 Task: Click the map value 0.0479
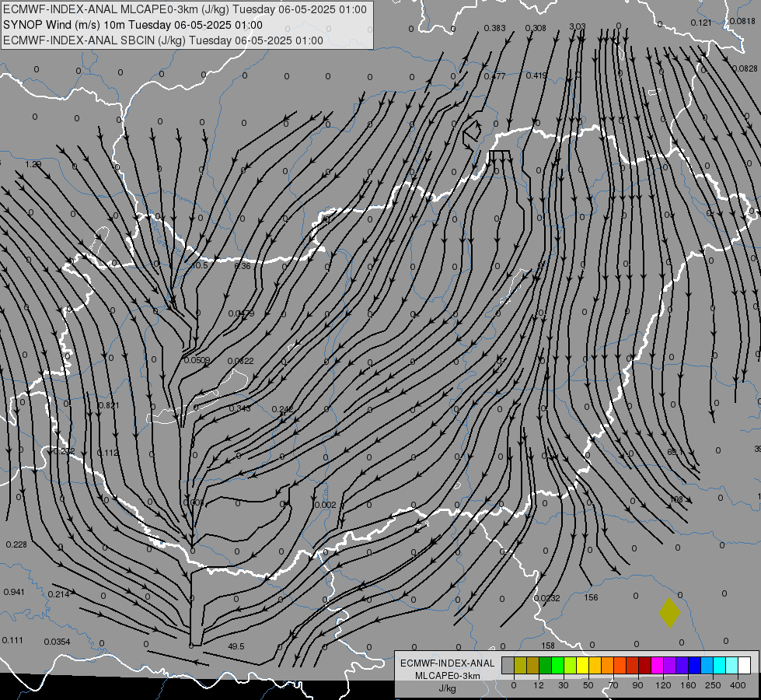click(241, 313)
